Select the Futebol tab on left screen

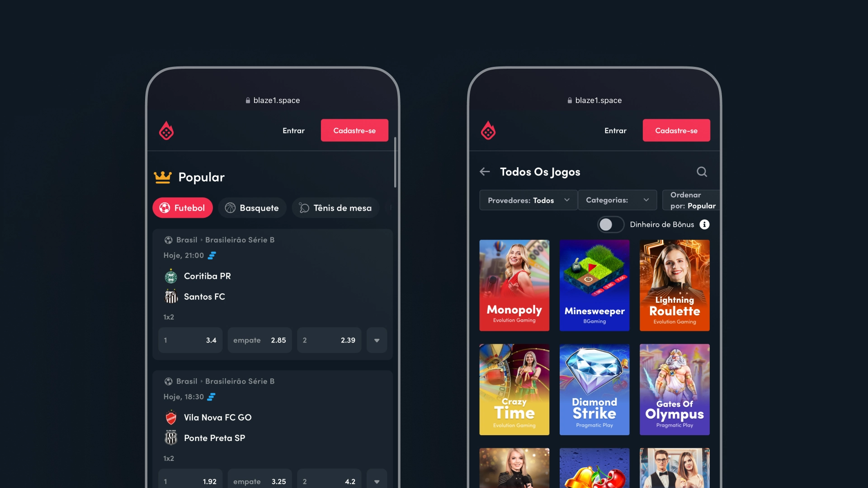coord(183,208)
